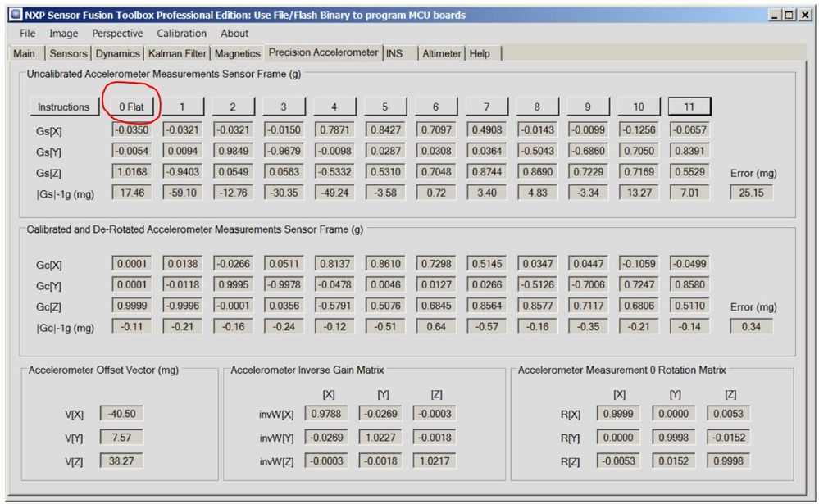This screenshot has height=504, width=819.
Task: Click |Gc|-1g value 0.64
Action: [x=435, y=326]
